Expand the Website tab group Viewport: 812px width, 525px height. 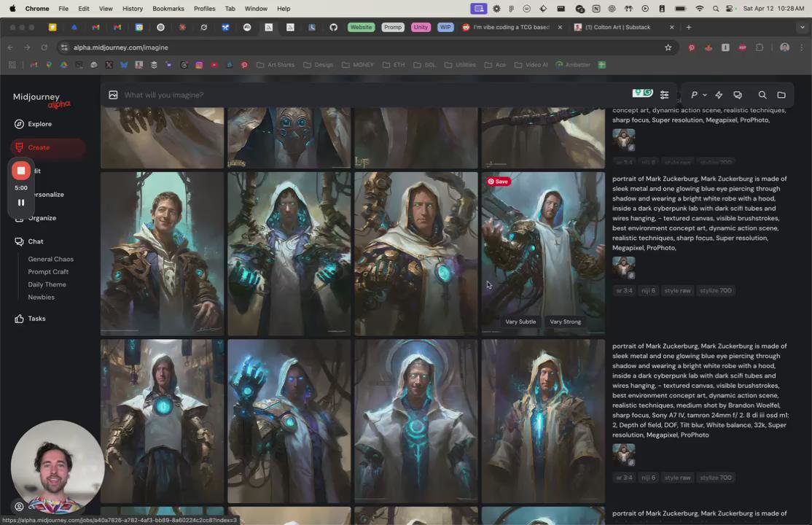coord(361,27)
